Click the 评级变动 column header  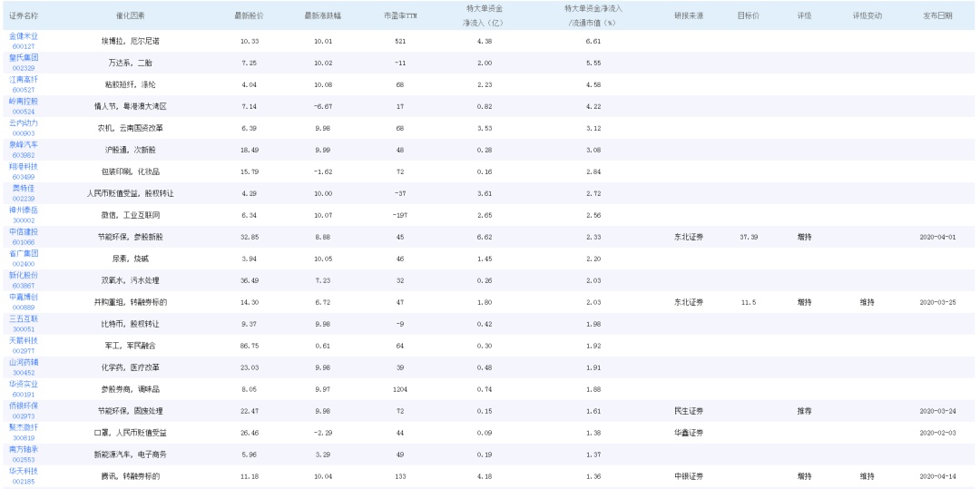867,16
